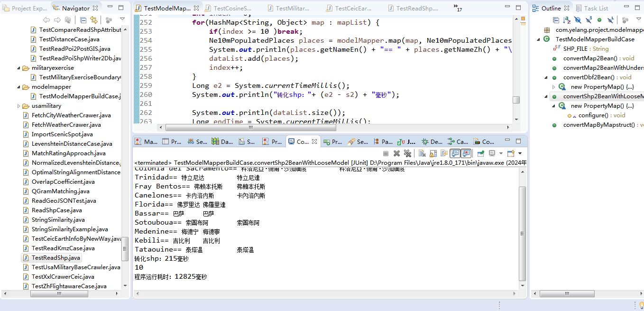Click Remove All Terminated Launches icon

[x=407, y=153]
